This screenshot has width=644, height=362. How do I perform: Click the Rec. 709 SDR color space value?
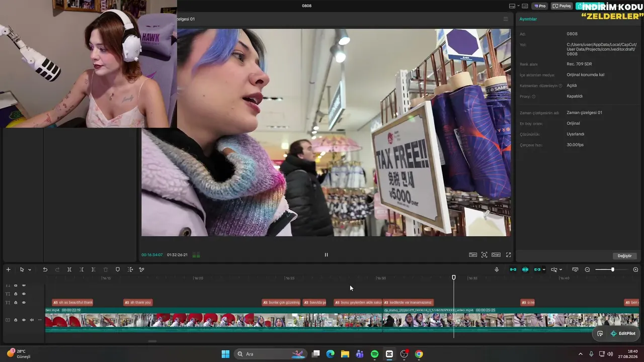point(579,64)
